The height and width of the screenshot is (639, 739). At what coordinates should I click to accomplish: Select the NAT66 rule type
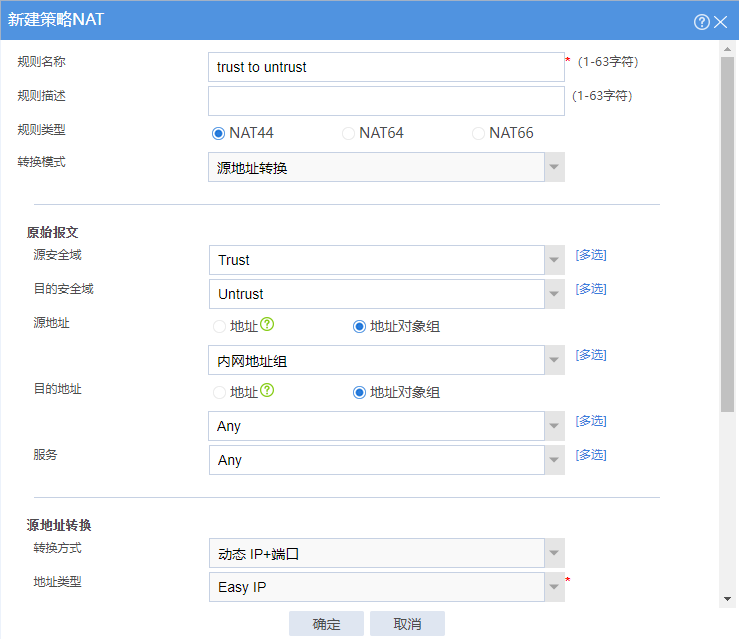(478, 133)
